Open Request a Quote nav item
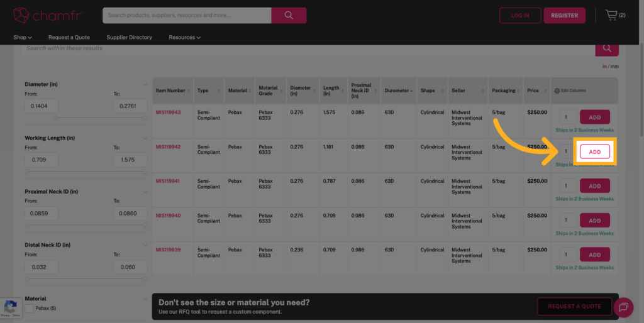644x323 pixels. (x=69, y=37)
